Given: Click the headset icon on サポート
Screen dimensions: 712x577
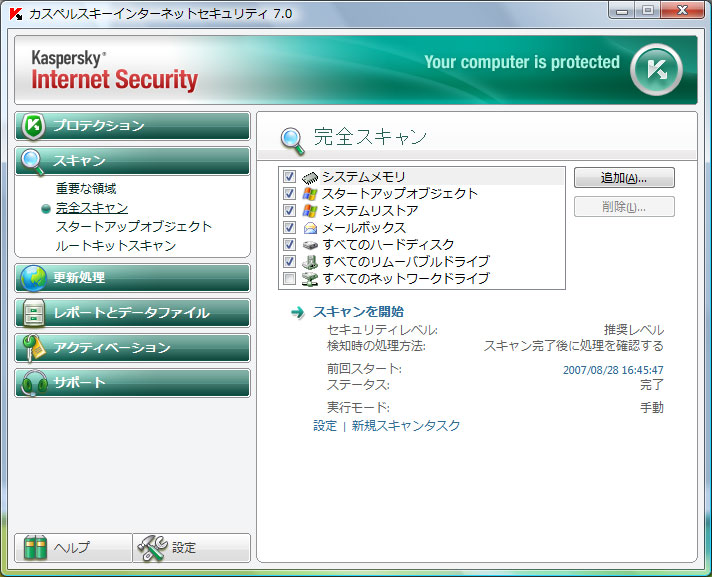Looking at the screenshot, I should 34,384.
